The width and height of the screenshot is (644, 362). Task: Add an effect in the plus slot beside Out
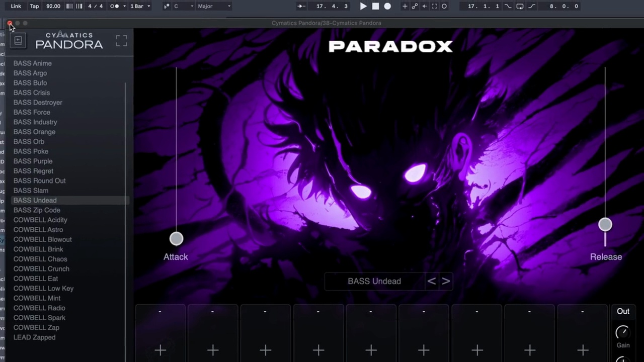click(583, 350)
